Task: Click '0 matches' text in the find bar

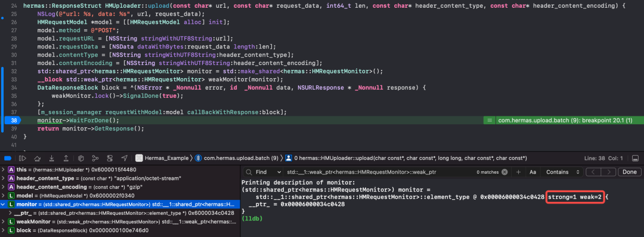Action: (x=488, y=172)
